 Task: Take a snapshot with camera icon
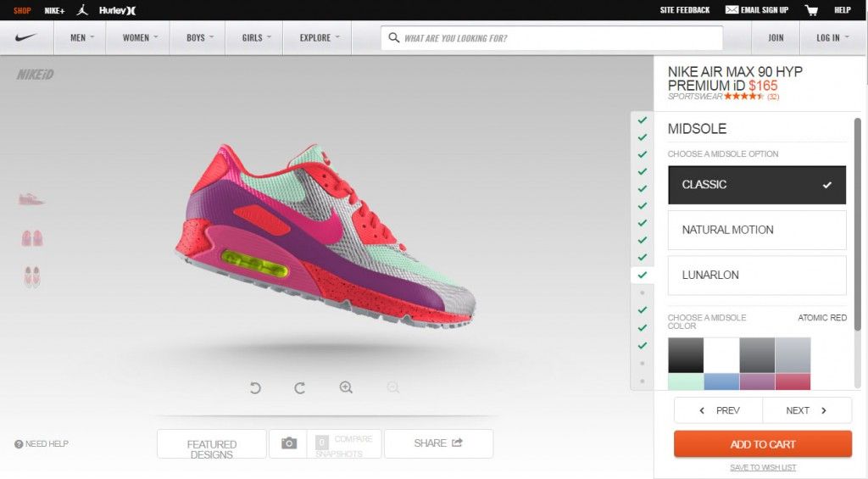289,443
